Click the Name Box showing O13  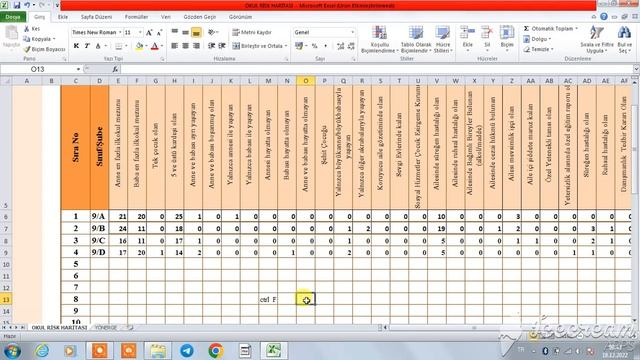38,69
